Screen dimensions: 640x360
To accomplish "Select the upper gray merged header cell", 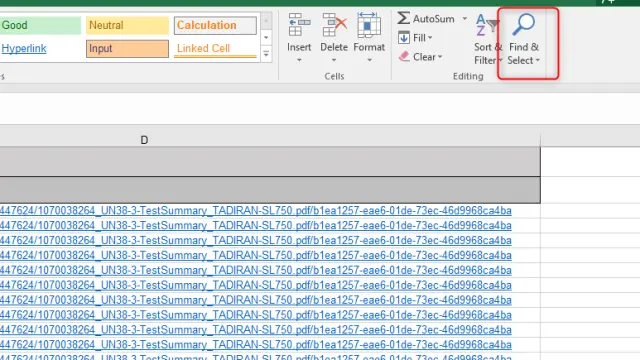I will point(270,162).
